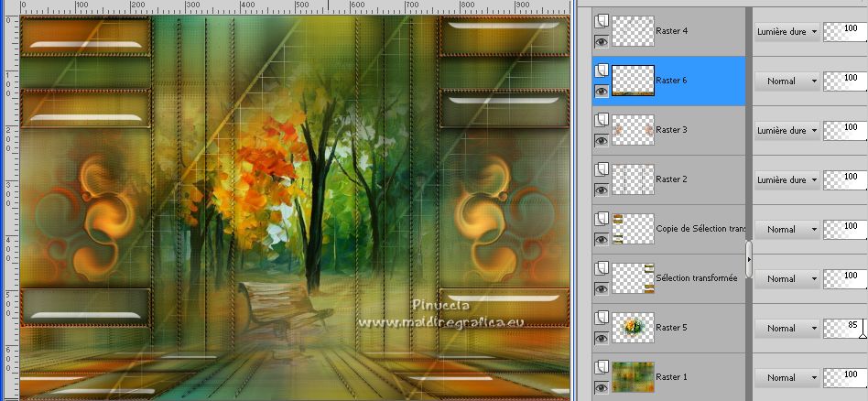Click Raster 4 layer type icon
The image size is (868, 401).
coord(602,21)
